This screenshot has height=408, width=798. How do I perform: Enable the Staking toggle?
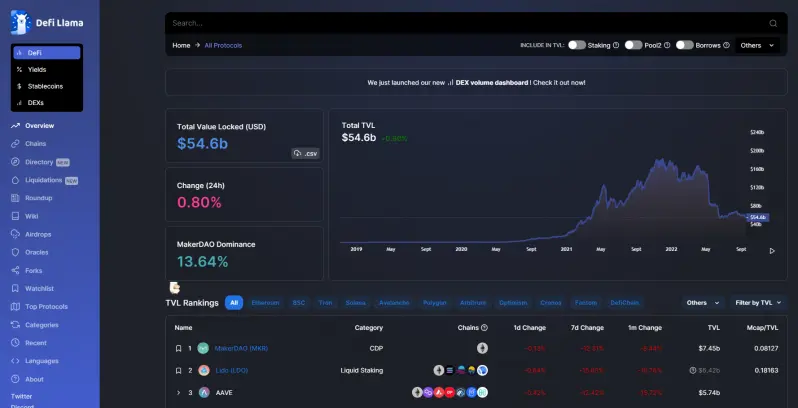coord(577,45)
